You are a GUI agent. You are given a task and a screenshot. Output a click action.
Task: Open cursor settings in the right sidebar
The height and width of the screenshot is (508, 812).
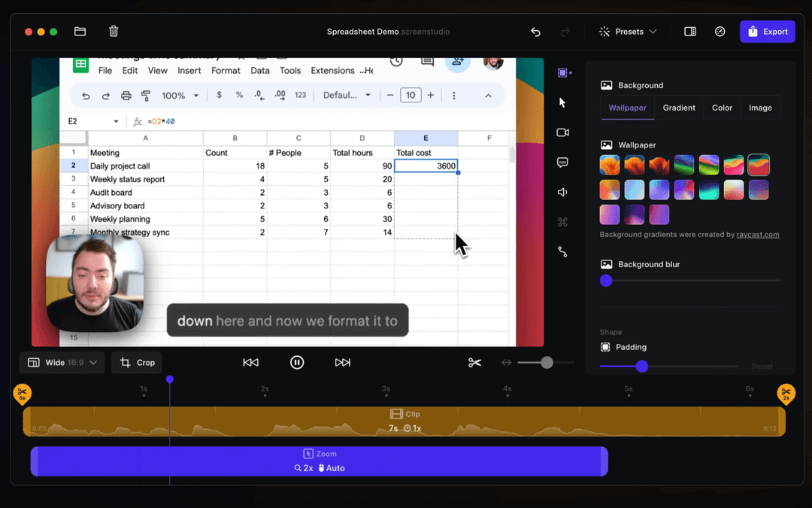[x=562, y=102]
